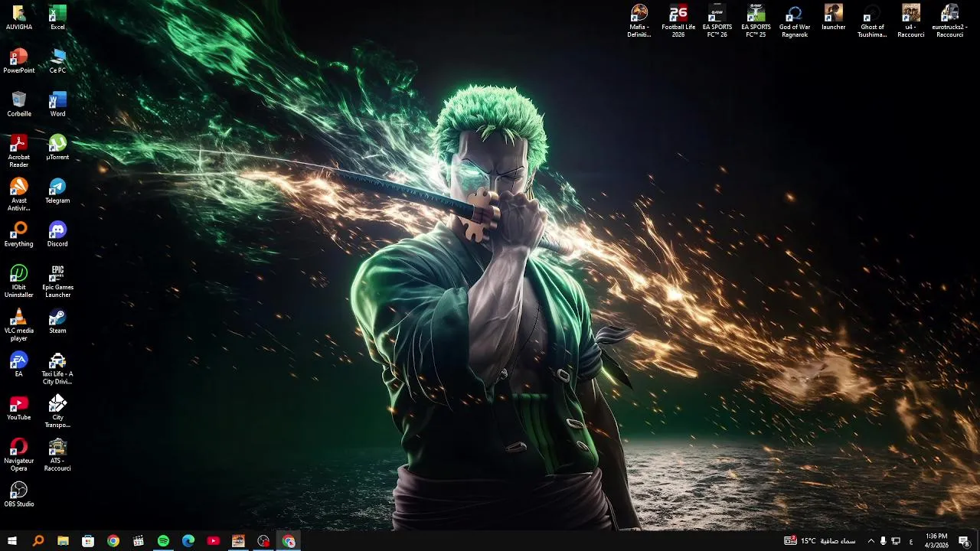The width and height of the screenshot is (980, 551).
Task: Select the City Transport desktop shortcut
Action: [57, 412]
